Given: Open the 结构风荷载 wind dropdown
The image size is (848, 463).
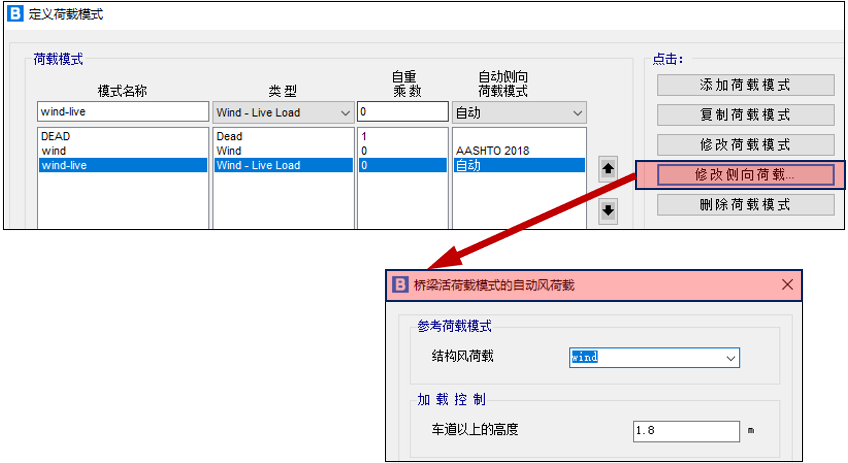Looking at the screenshot, I should [x=731, y=357].
